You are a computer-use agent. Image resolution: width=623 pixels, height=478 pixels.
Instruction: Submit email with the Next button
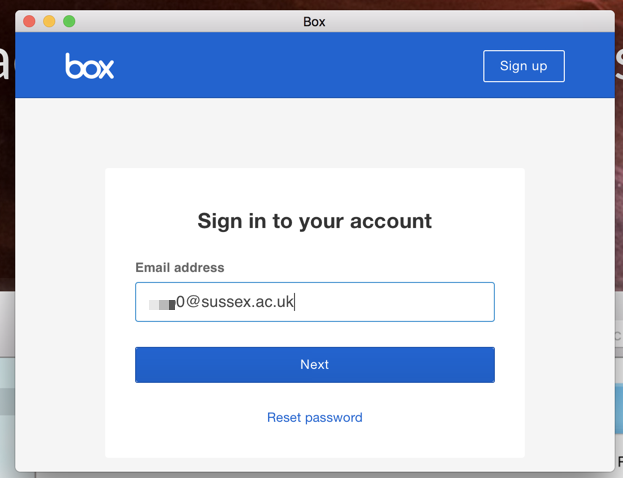(x=315, y=365)
